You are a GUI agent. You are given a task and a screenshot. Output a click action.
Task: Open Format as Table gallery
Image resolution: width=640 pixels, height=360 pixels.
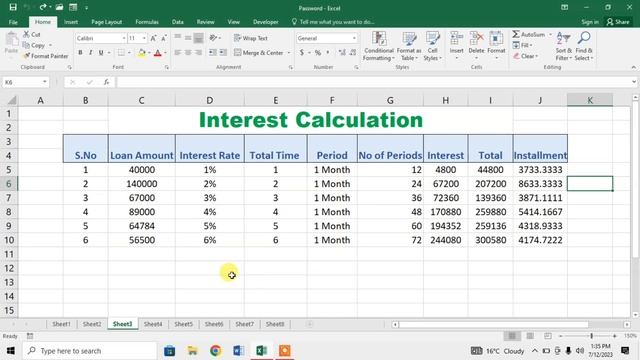click(x=409, y=46)
